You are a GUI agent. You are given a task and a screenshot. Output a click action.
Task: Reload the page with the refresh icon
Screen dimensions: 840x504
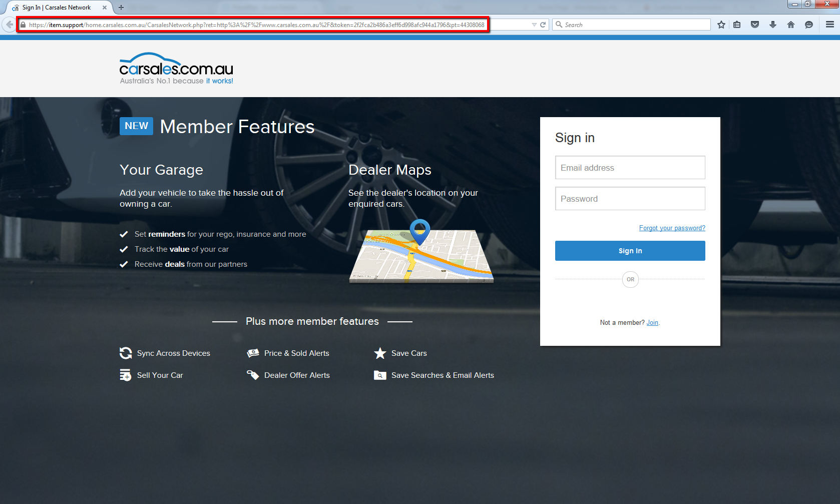(543, 25)
